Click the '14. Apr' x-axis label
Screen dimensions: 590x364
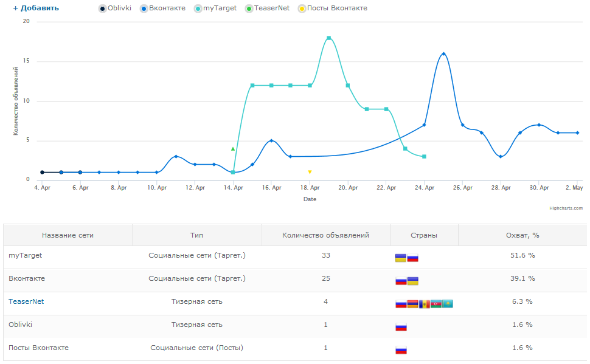[234, 188]
